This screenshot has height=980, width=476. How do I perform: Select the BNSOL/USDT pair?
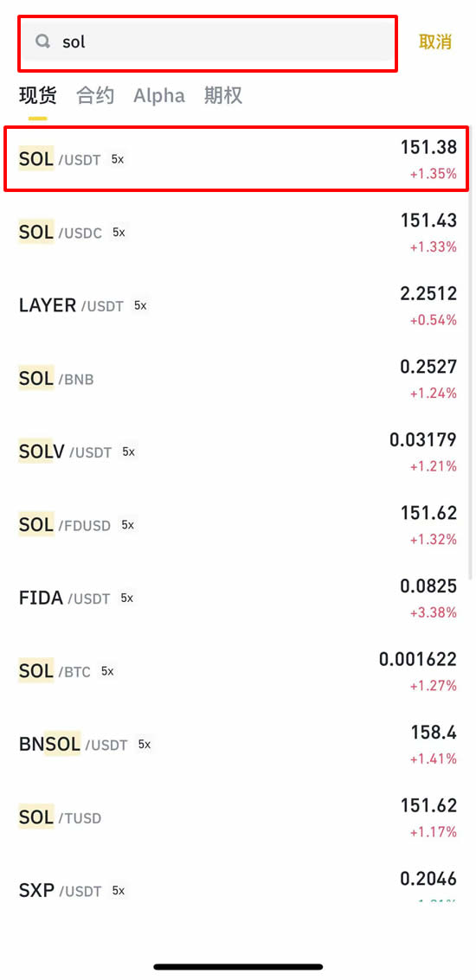coord(238,745)
